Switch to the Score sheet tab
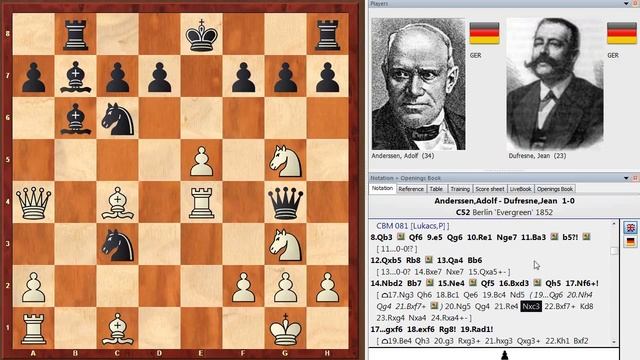This screenshot has width=640, height=360. tap(489, 189)
